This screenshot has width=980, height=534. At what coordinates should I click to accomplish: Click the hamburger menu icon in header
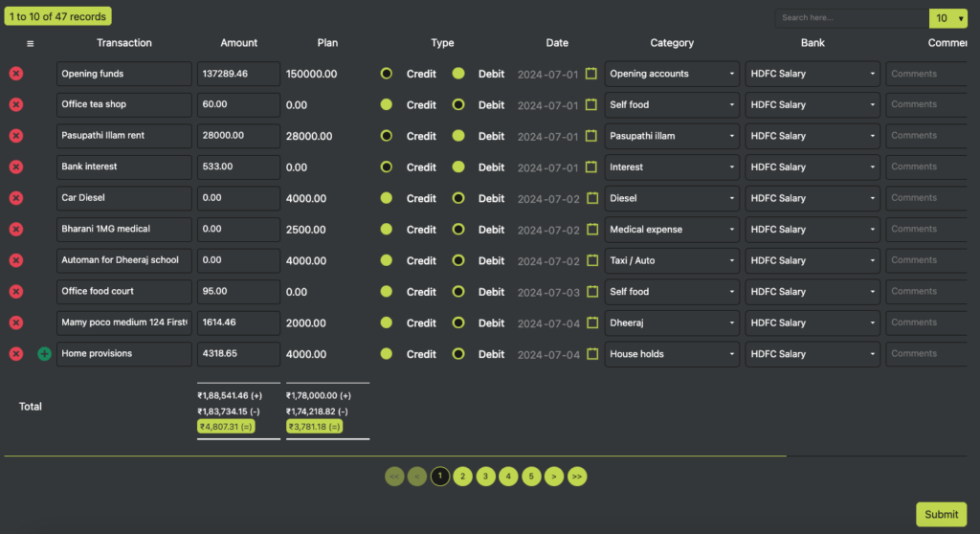click(30, 44)
